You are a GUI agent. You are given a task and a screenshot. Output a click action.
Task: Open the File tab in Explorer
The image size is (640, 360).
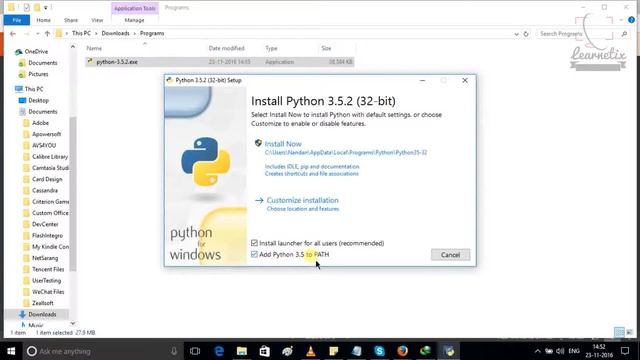click(17, 20)
